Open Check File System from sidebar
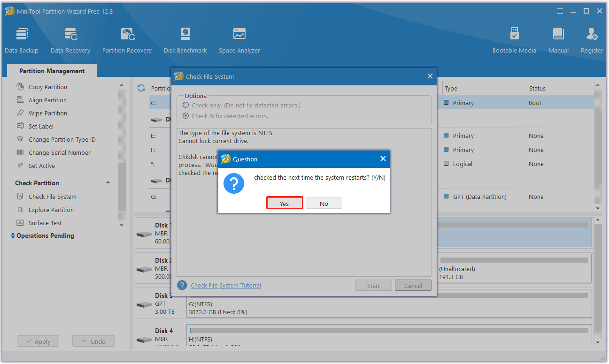609x364 pixels. [52, 197]
